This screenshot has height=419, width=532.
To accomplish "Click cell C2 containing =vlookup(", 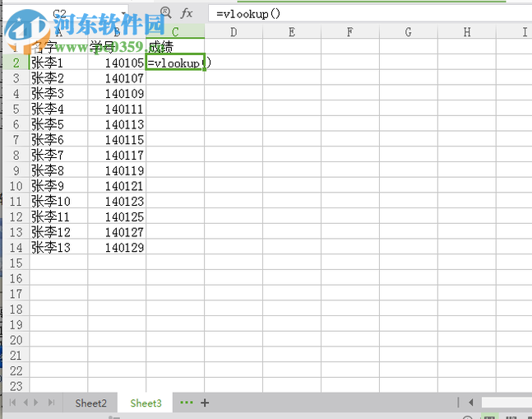I will (x=175, y=63).
